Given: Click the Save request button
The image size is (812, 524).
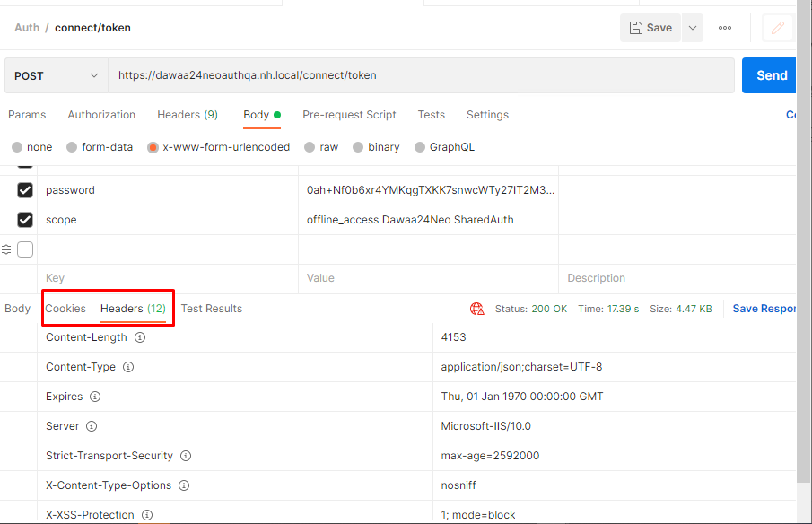Looking at the screenshot, I should [650, 28].
